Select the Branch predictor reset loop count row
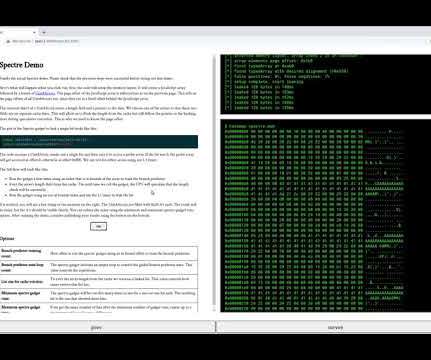The width and height of the screenshot is (431, 360). click(99, 267)
